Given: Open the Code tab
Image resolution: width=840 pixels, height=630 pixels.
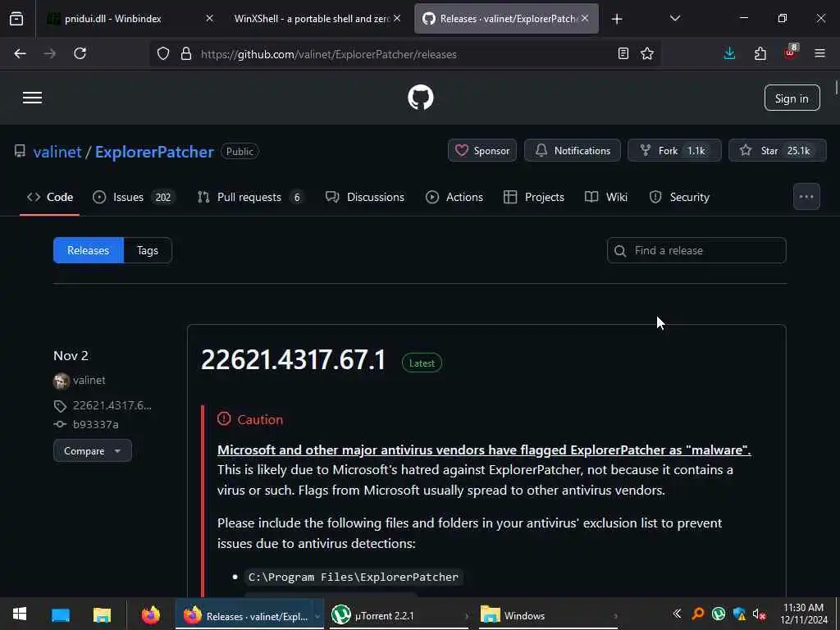Looking at the screenshot, I should pyautogui.click(x=50, y=197).
